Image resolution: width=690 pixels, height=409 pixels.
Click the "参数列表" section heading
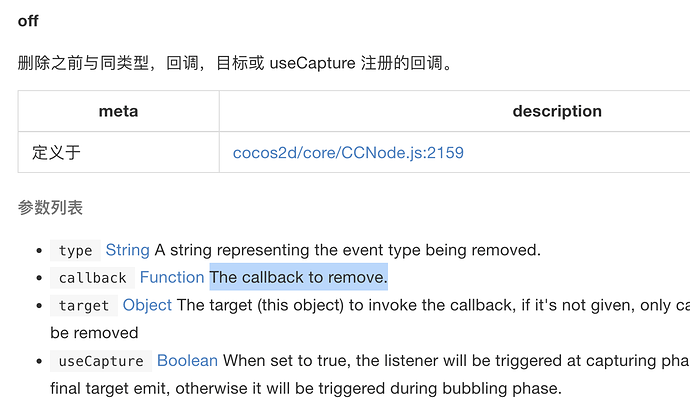point(50,208)
